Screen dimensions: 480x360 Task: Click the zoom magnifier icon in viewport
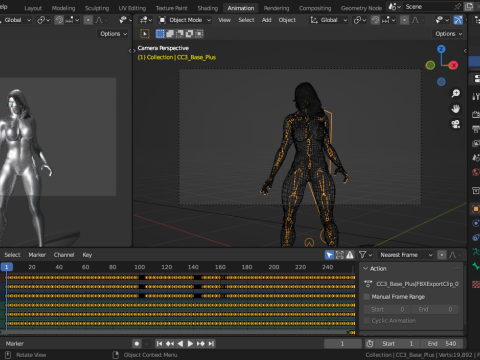click(x=455, y=93)
